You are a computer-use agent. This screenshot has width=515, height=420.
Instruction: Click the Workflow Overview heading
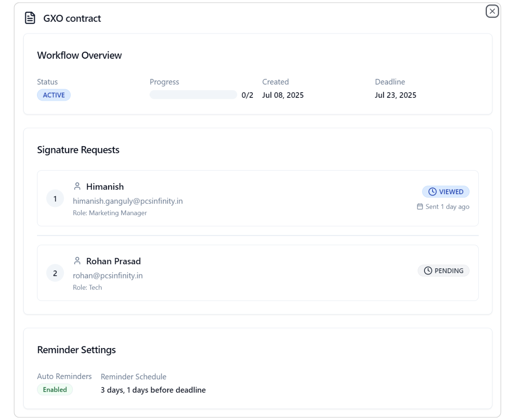click(x=79, y=56)
